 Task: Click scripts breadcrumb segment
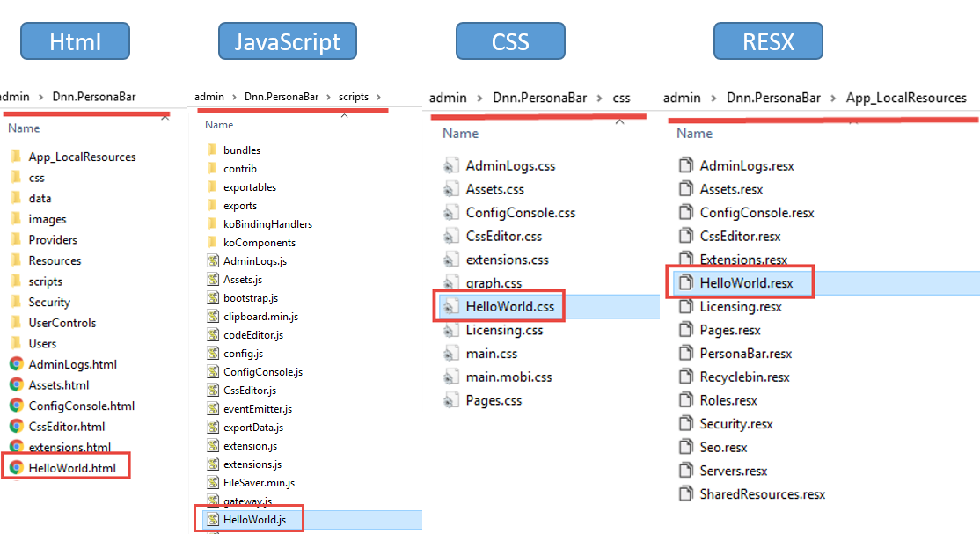point(354,97)
